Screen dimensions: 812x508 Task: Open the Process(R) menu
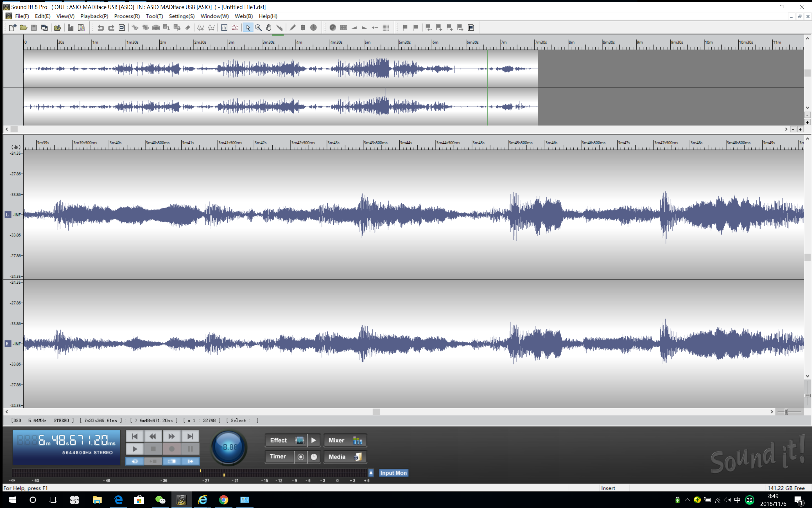(127, 16)
